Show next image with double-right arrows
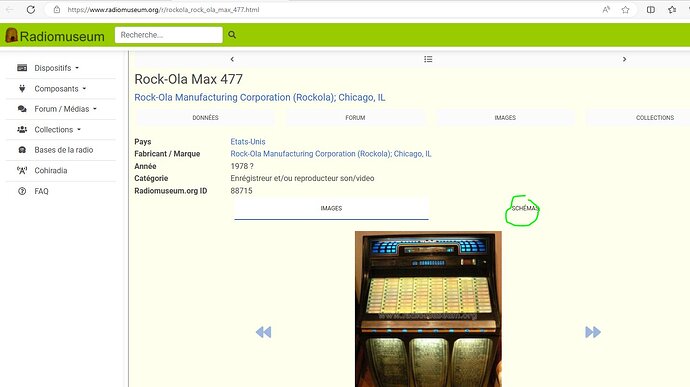 tap(593, 332)
